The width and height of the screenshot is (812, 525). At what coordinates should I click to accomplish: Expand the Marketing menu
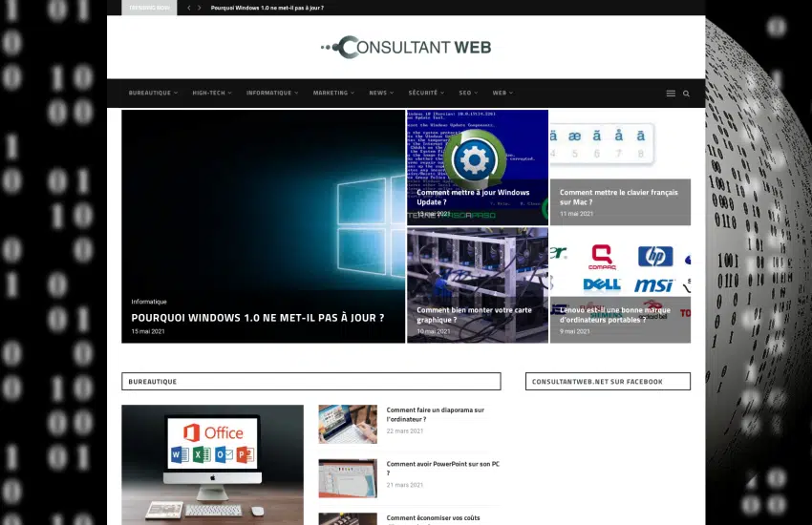(x=333, y=94)
